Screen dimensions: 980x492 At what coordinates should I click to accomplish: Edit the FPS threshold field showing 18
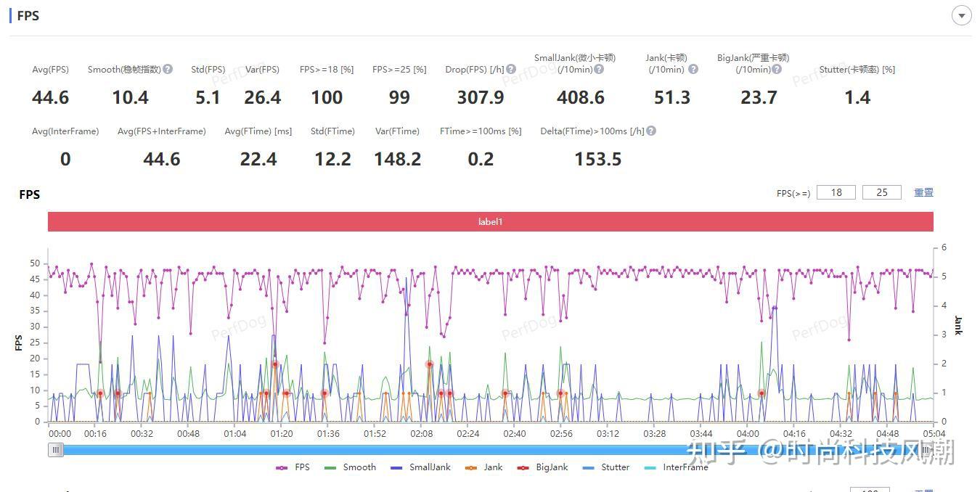click(836, 192)
